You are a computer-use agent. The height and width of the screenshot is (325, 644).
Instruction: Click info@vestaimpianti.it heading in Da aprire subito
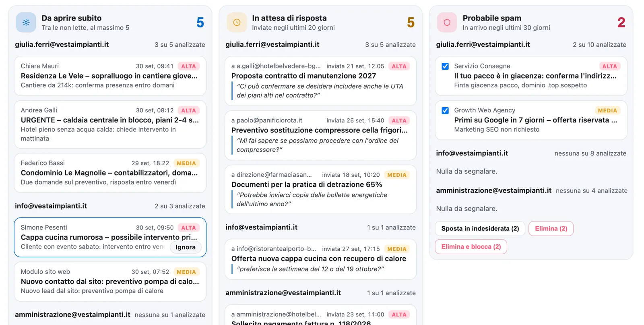51,206
